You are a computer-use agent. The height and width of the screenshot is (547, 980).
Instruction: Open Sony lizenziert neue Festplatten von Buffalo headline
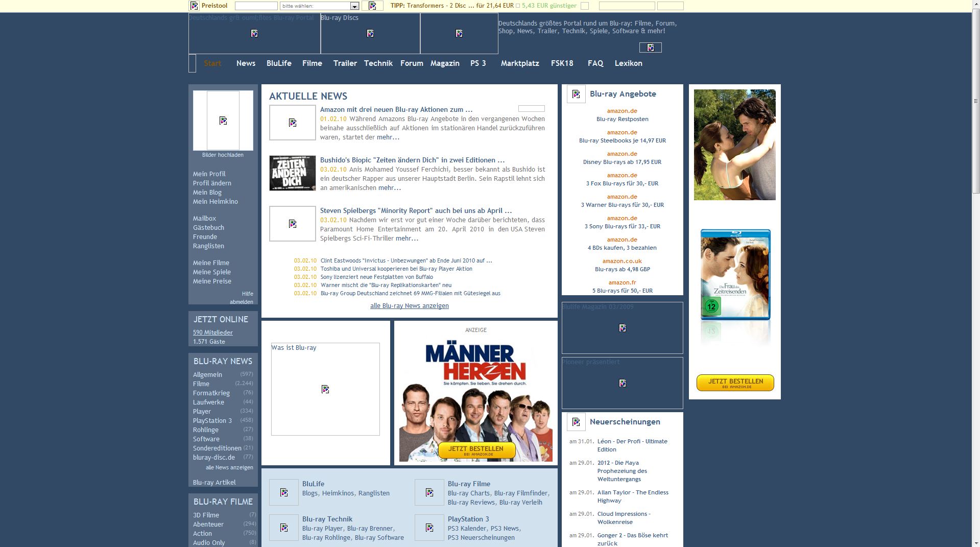pos(377,277)
